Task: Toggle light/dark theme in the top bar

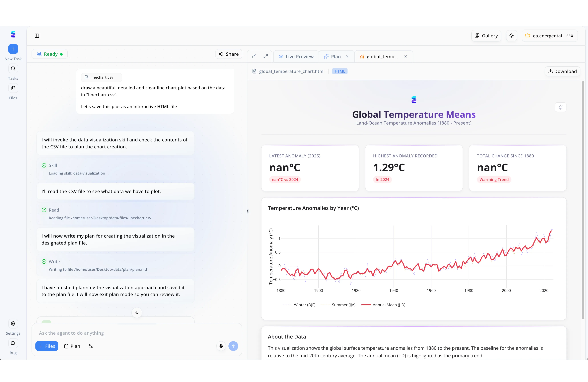Action: click(511, 35)
